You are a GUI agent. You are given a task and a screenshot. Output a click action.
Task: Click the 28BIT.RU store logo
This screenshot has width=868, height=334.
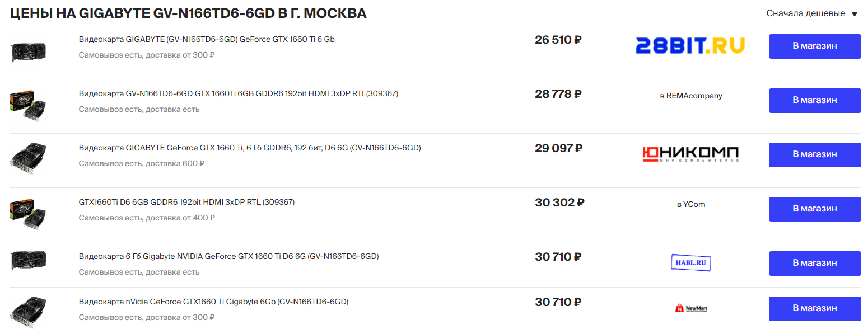click(x=690, y=45)
